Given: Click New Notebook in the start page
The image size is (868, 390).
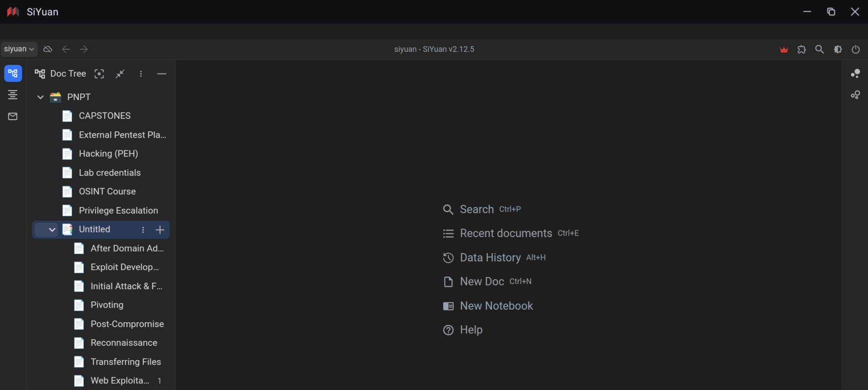Looking at the screenshot, I should [496, 306].
